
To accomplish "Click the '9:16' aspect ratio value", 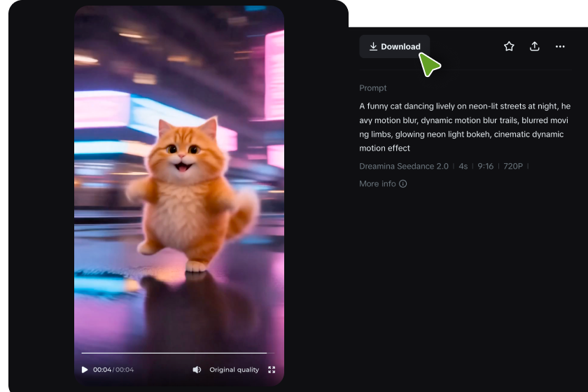I will [x=485, y=166].
